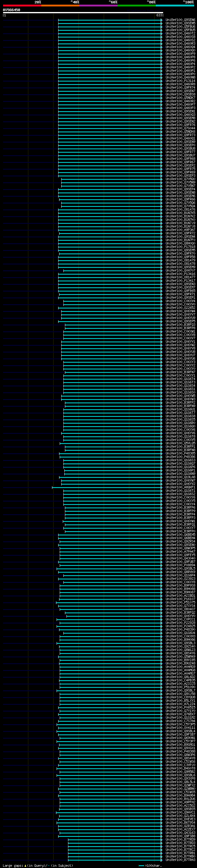The width and height of the screenshot is (197, 868).
Task: Select hit label UniRef100_Q5FBU5
Action: tap(180, 30)
